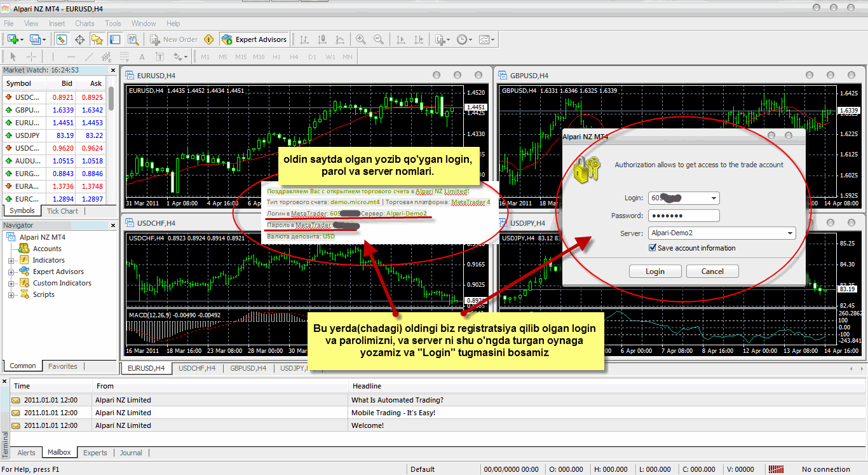Open MetaEditor yellow diamond icon
Image resolution: width=868 pixels, height=475 pixels.
pos(209,39)
